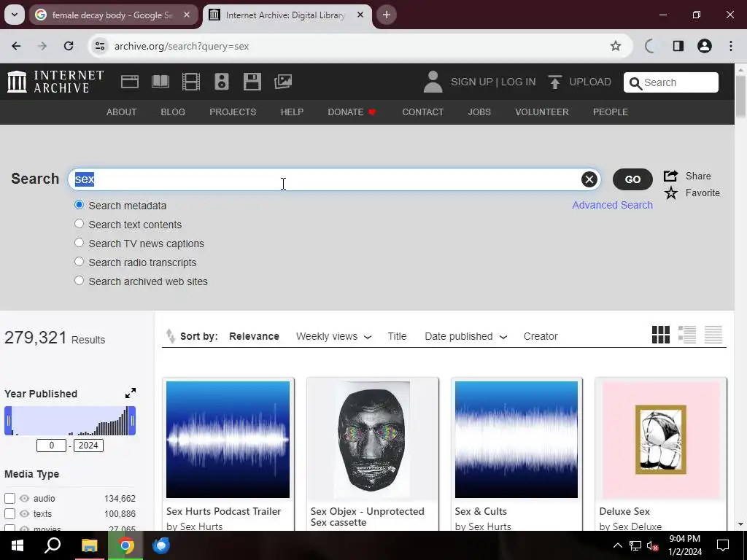Screen dimensions: 747x560
Task: Select Search TV news captions option
Action: 79,244
